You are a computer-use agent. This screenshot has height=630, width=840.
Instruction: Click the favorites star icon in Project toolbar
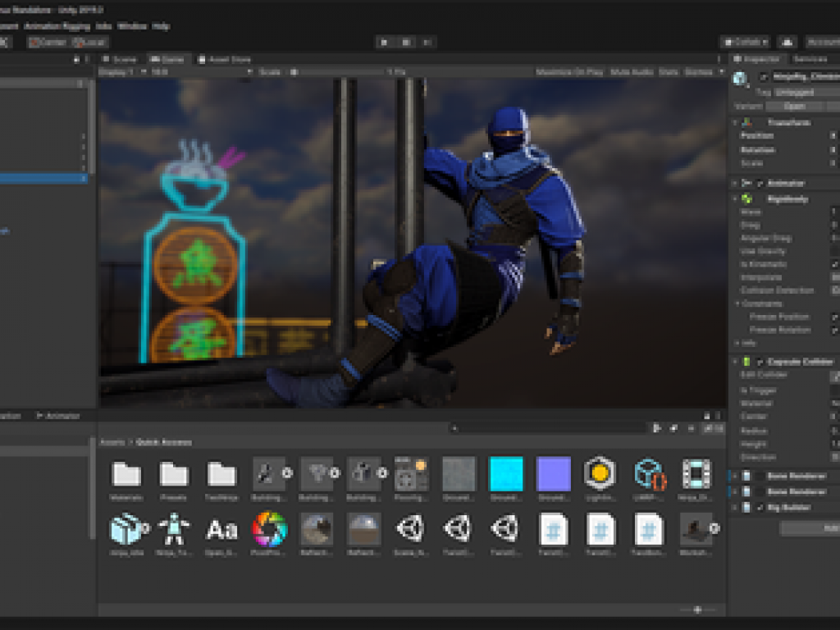(x=691, y=428)
